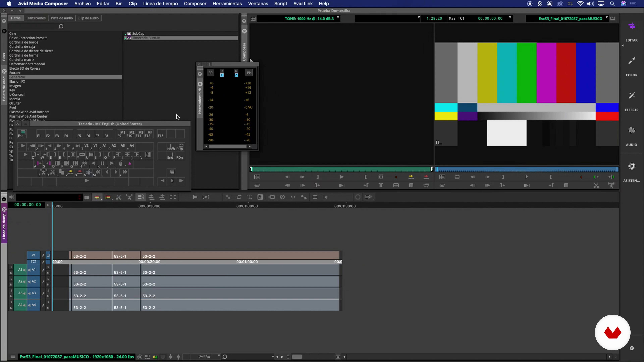Open the Esc53_Final sequence name dropdown

pyautogui.click(x=606, y=18)
